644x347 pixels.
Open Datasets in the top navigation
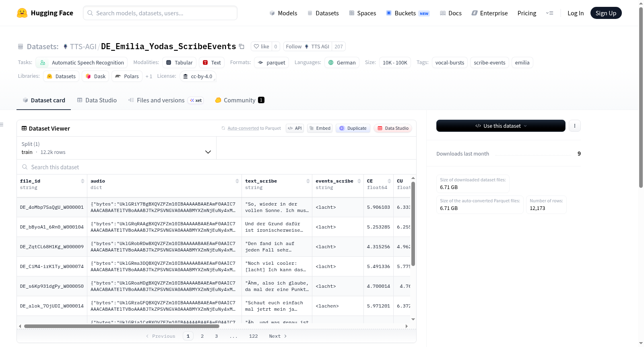[x=323, y=13]
